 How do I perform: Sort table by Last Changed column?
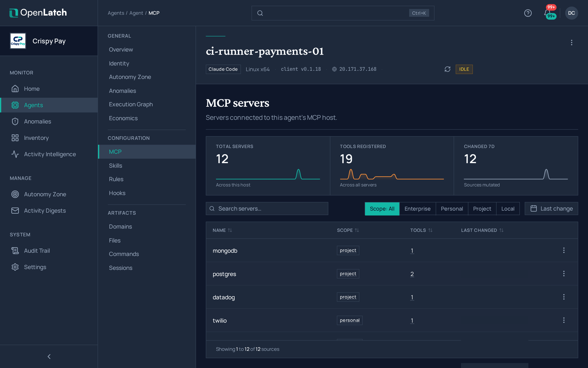(x=482, y=230)
